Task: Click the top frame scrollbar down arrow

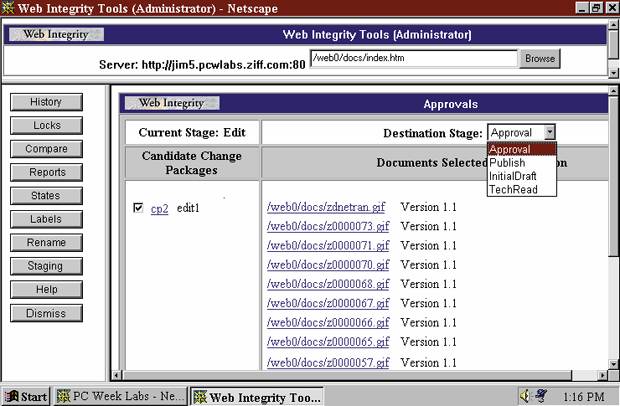Action: [613, 73]
